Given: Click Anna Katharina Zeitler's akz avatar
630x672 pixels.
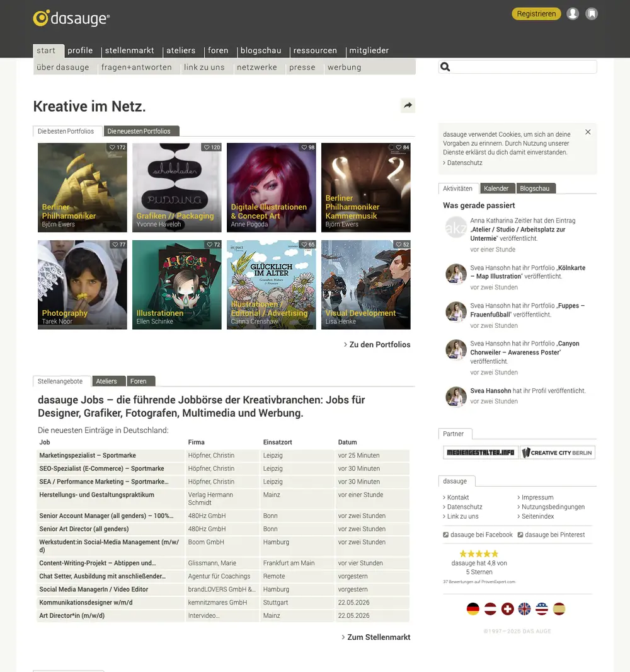Looking at the screenshot, I should [x=455, y=227].
